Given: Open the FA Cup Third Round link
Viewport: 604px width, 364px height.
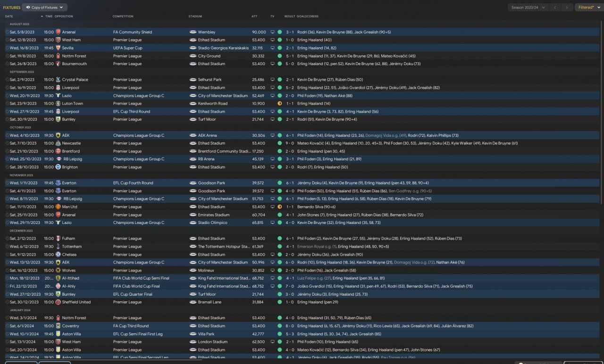Looking at the screenshot, I should point(131,326).
